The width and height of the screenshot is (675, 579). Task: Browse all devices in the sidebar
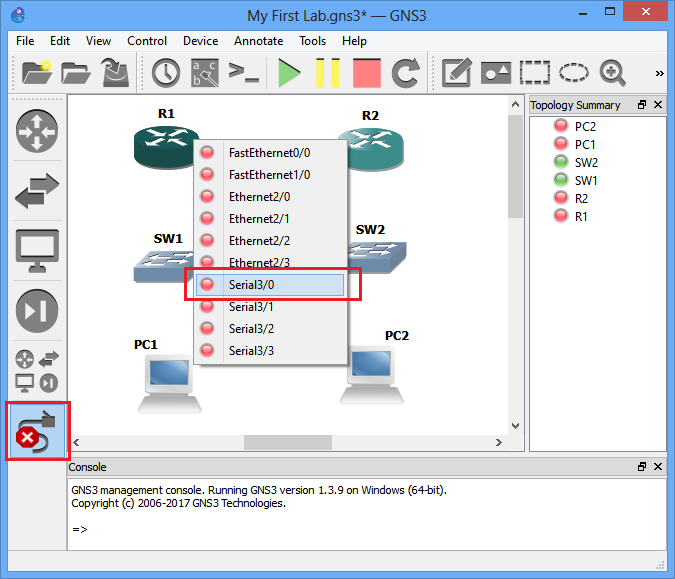coord(37,371)
